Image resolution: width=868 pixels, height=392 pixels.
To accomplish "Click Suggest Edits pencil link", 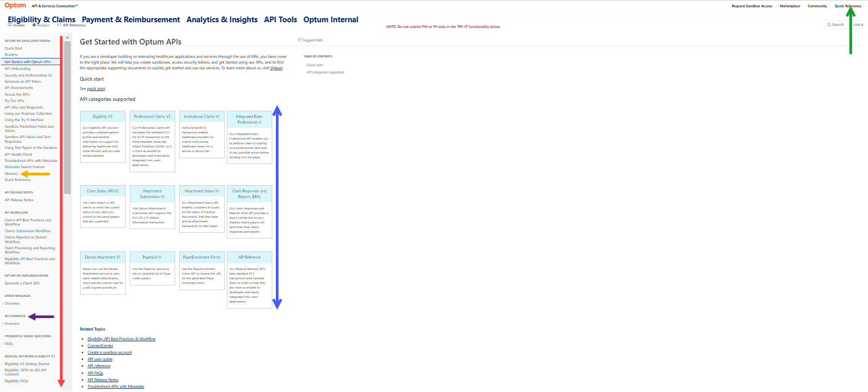I will click(x=311, y=40).
